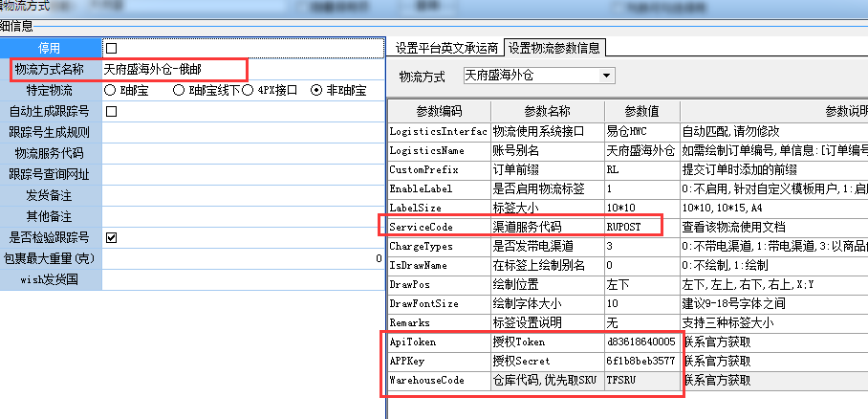Click the APPKey parameter value cell

[x=641, y=361]
